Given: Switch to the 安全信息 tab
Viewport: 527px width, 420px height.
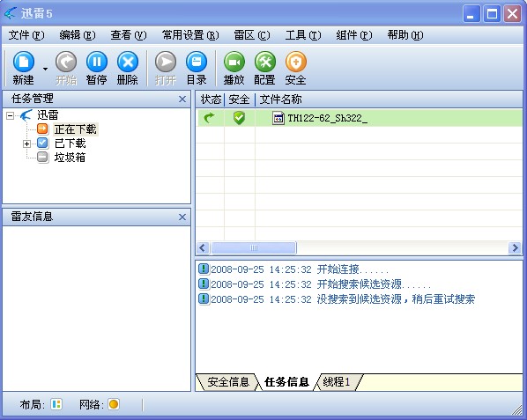Looking at the screenshot, I should 228,382.
